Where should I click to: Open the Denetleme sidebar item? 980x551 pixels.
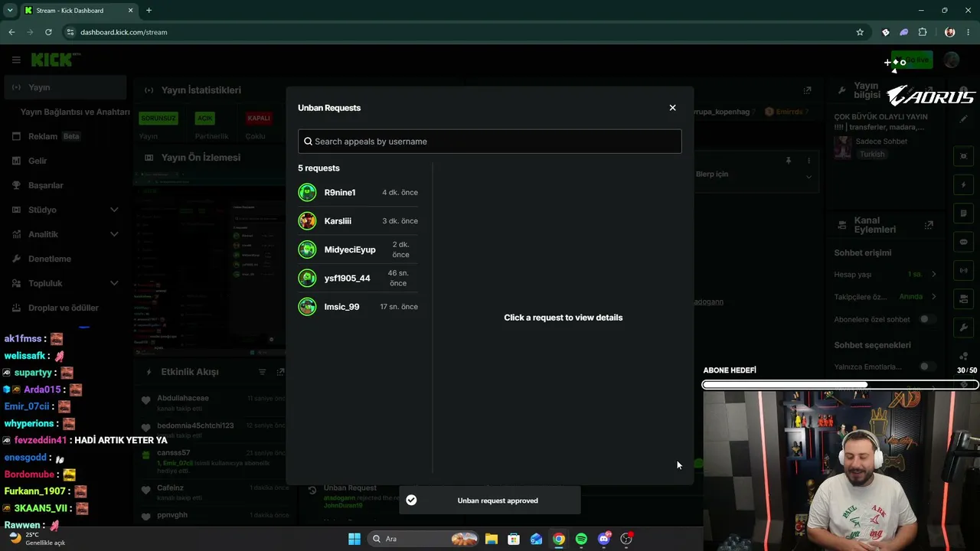pos(65,259)
